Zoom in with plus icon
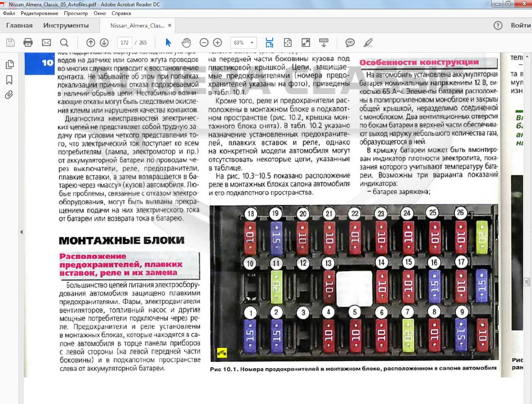The image size is (532, 404). (x=218, y=43)
